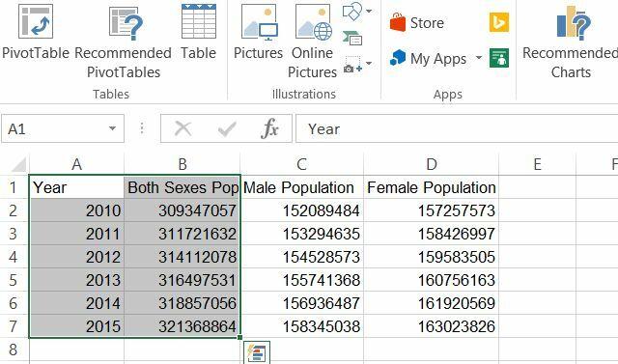
Task: Take a Screenshot clipping
Action: [x=352, y=64]
